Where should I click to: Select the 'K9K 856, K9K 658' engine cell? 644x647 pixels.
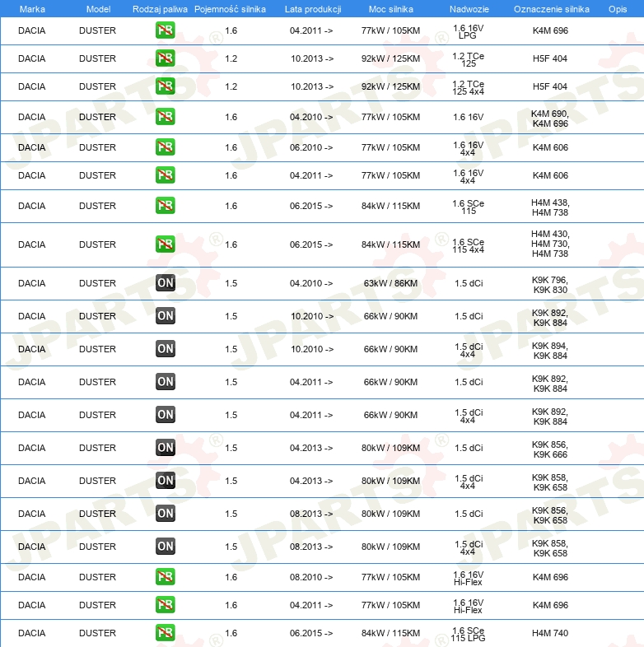pyautogui.click(x=550, y=515)
